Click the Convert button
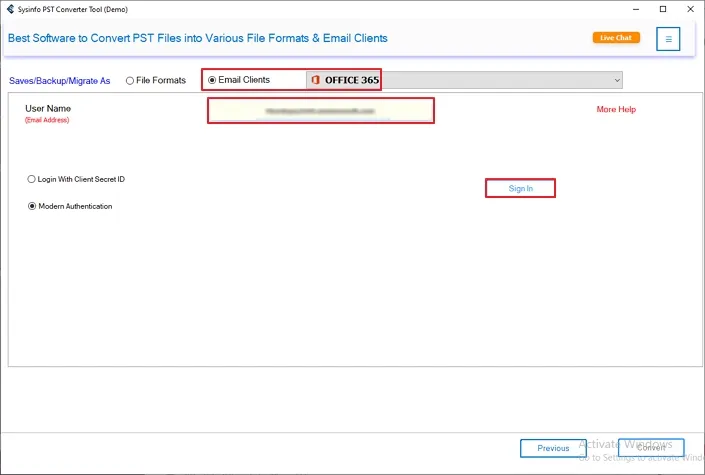705x475 pixels. coord(651,448)
